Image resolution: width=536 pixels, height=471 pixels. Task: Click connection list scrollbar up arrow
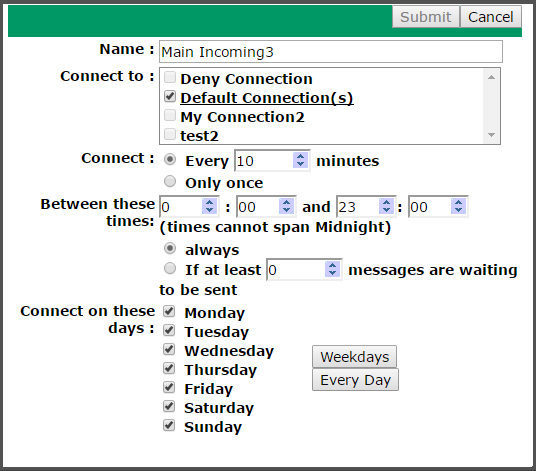click(x=492, y=77)
